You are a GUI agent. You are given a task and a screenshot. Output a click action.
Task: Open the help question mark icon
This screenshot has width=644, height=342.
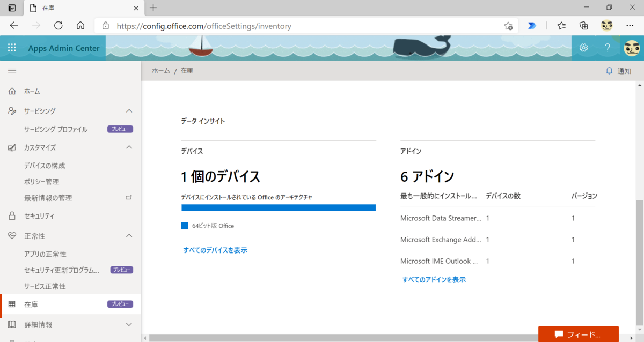pos(608,48)
